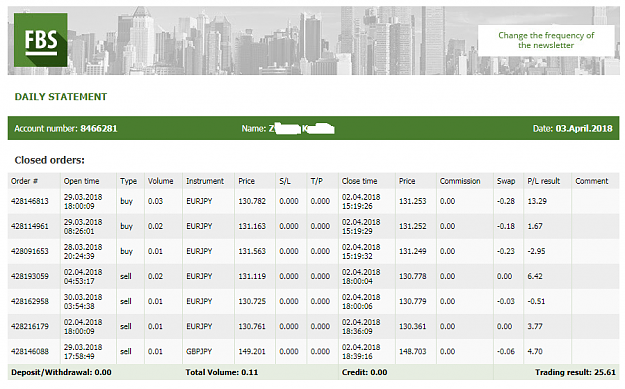This screenshot has width=625, height=389.
Task: Click close time 02.04.2018 15:19:26
Action: 361,201
